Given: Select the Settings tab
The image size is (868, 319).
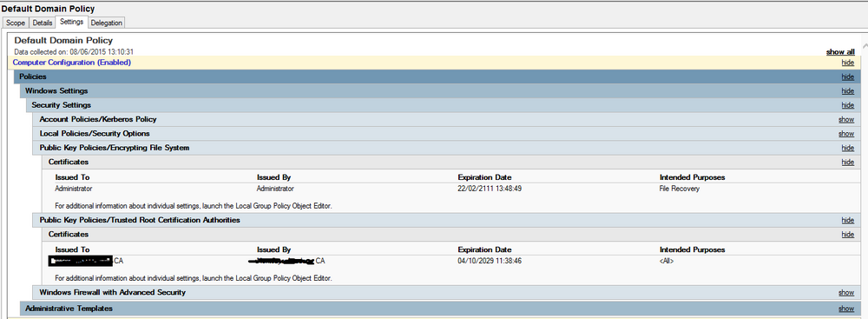Looking at the screenshot, I should click(72, 23).
